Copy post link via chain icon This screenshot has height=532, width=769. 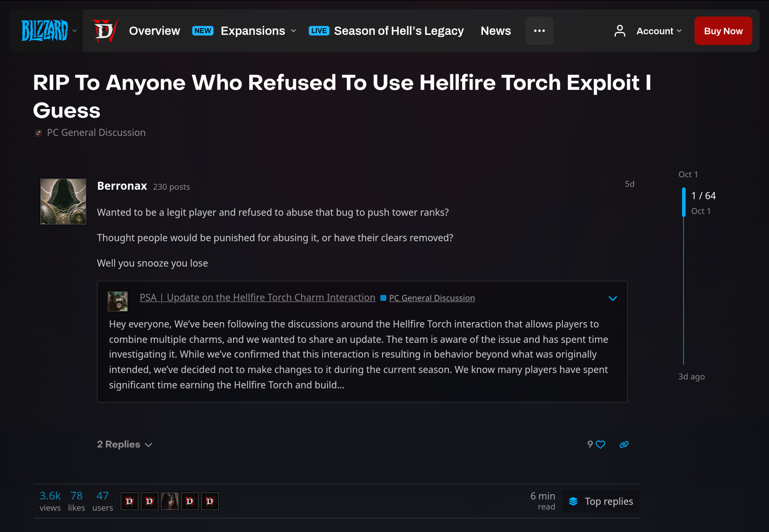pos(624,444)
